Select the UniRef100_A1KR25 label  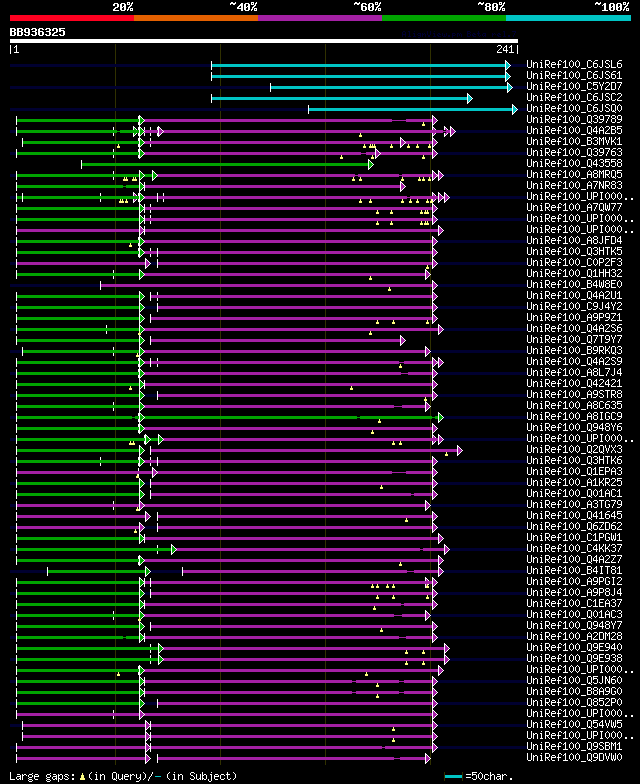(574, 482)
